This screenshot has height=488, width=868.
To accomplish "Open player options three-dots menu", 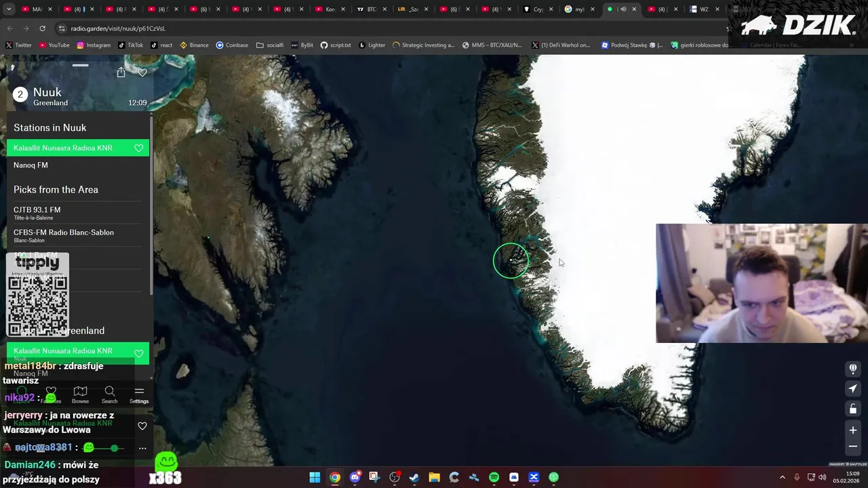I will pyautogui.click(x=142, y=448).
